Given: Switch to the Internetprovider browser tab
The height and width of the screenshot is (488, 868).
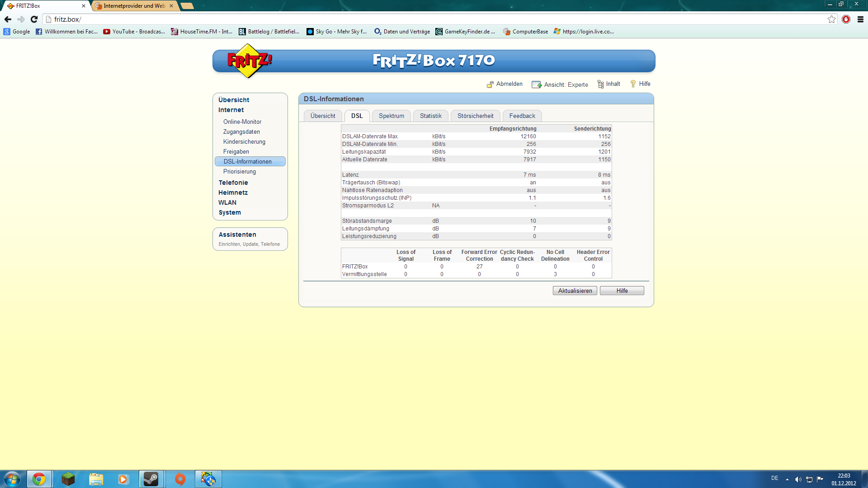Looking at the screenshot, I should 134,6.
